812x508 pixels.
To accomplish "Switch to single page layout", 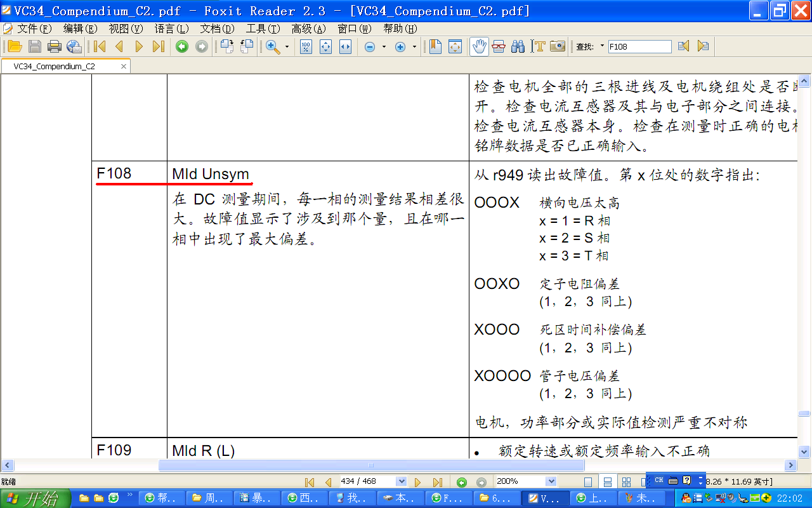I will [588, 482].
